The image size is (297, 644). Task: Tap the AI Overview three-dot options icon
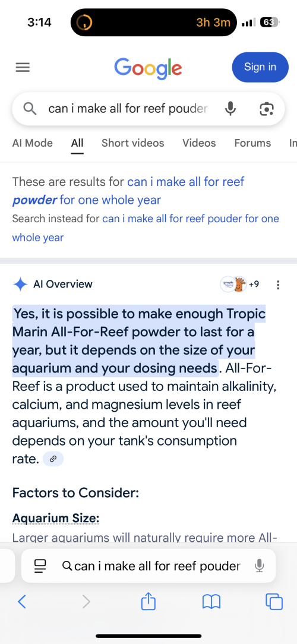click(279, 284)
